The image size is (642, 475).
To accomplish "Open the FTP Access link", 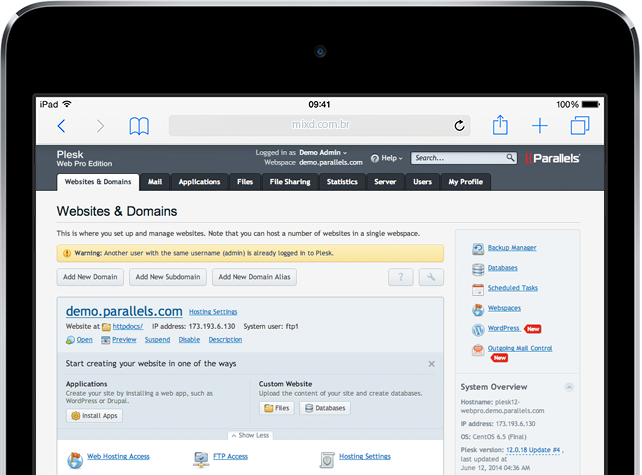I will pos(231,456).
